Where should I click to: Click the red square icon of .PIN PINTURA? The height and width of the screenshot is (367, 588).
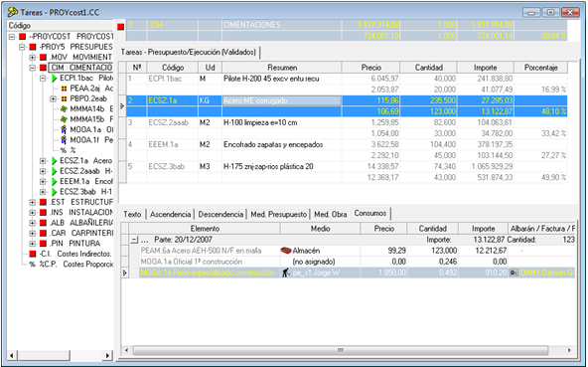click(43, 244)
